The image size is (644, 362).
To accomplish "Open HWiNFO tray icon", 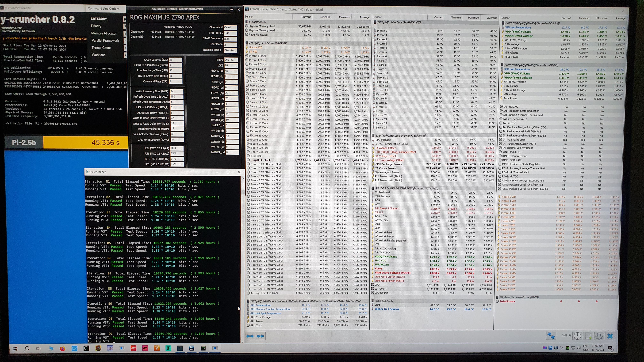I will point(556,348).
